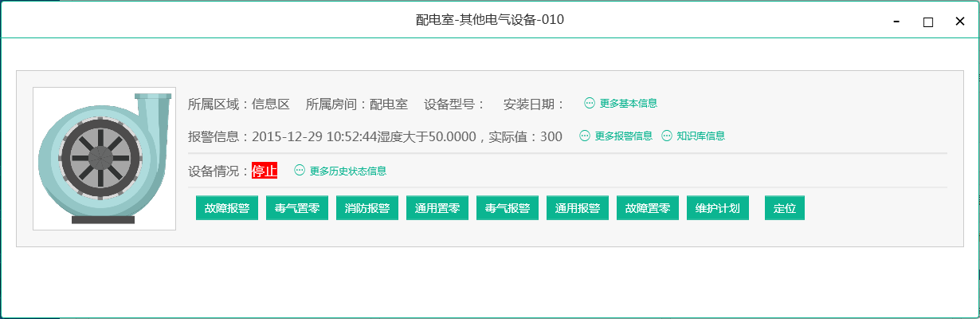Click the ellipsis icon beside 更多历史状态信息
The width and height of the screenshot is (980, 319).
coord(300,171)
